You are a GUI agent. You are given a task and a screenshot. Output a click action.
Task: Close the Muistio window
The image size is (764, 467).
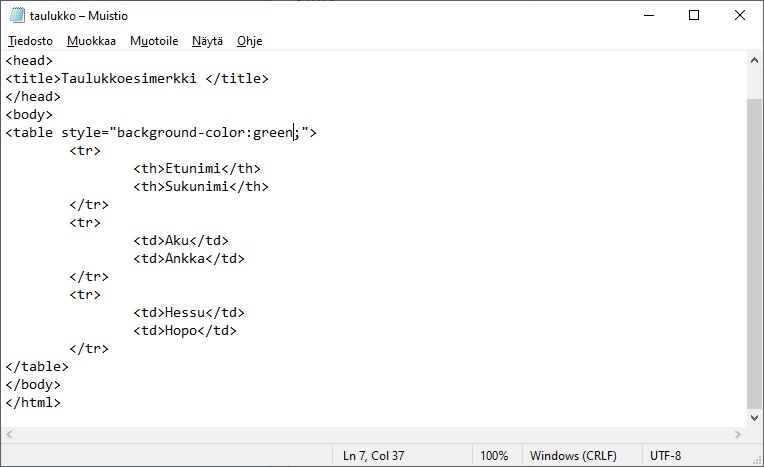[740, 15]
